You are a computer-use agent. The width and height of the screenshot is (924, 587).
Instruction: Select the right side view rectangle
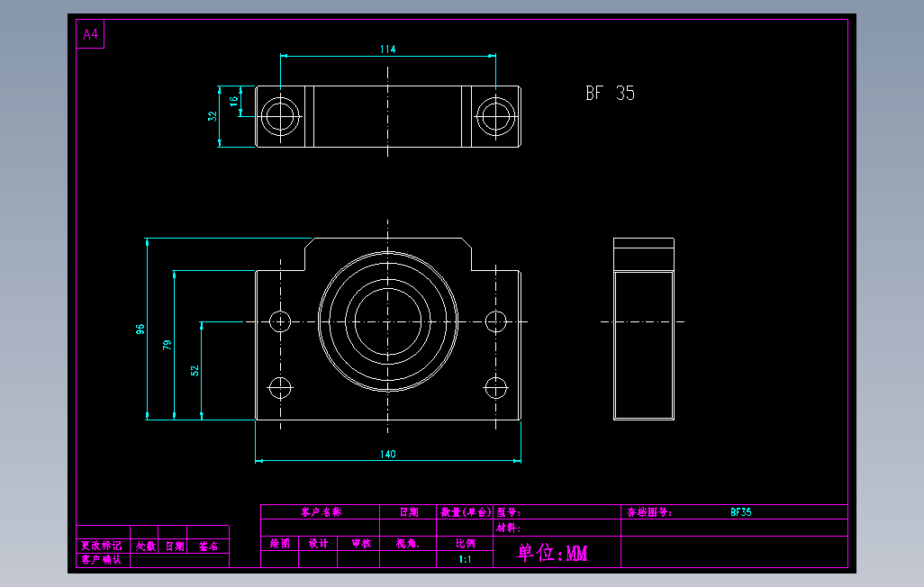coord(644,329)
